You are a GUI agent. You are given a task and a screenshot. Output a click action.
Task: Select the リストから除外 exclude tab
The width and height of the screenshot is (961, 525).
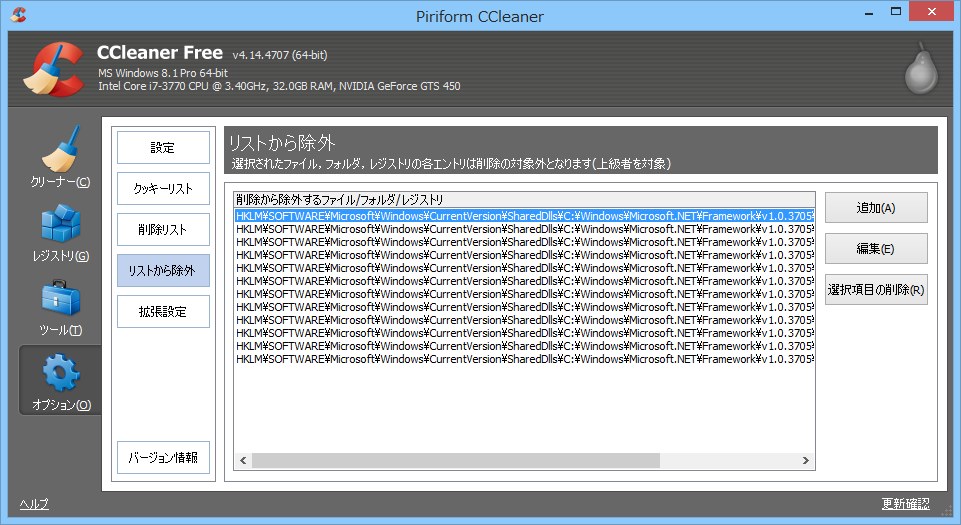tap(163, 271)
